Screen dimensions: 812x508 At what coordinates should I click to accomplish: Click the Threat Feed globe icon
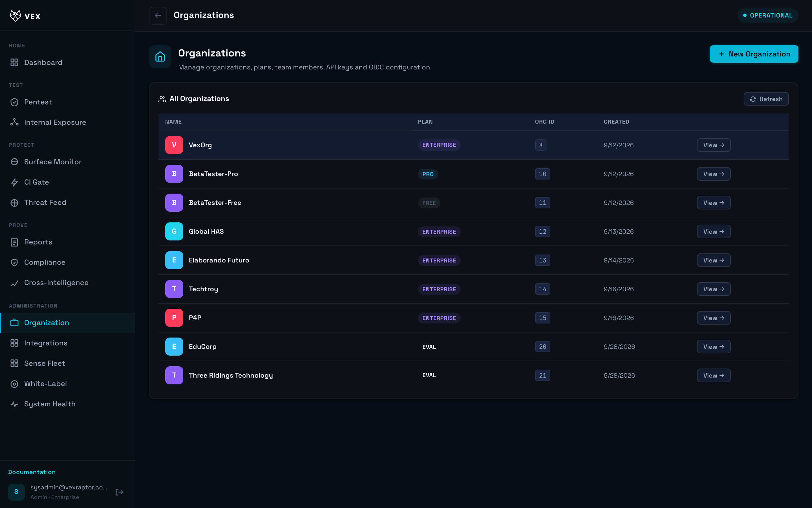click(14, 203)
